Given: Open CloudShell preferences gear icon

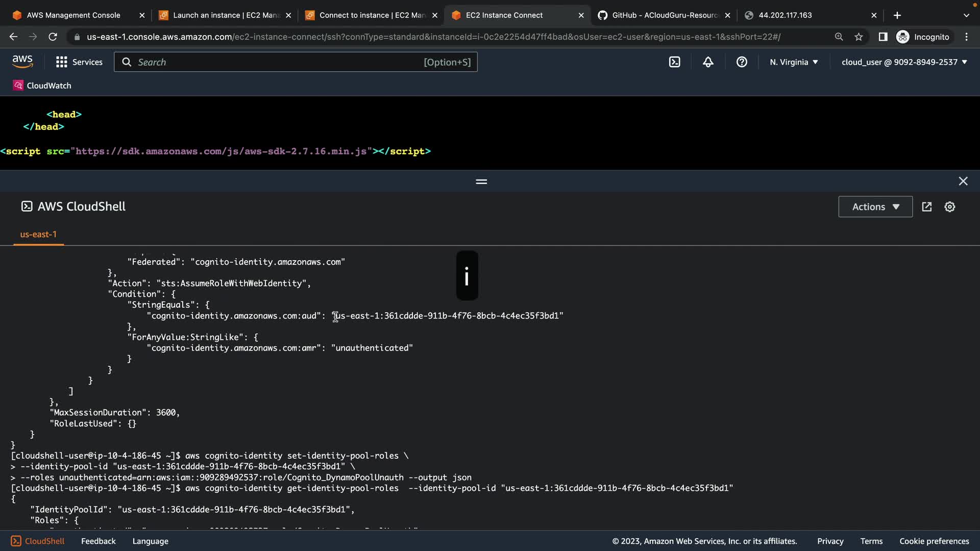Looking at the screenshot, I should 949,207.
